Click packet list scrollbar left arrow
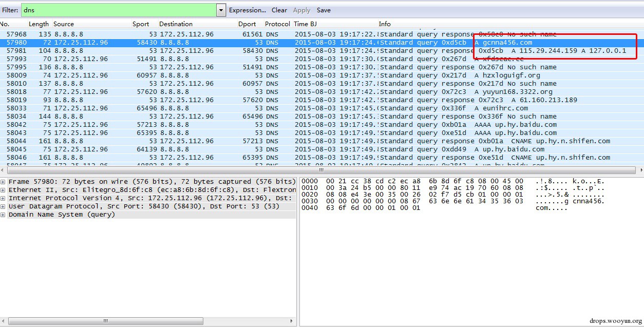Viewport: 644px width, 327px height. point(3,170)
